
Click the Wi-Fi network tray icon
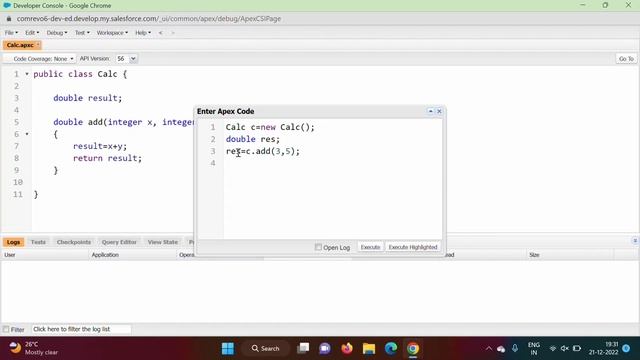[x=553, y=349]
